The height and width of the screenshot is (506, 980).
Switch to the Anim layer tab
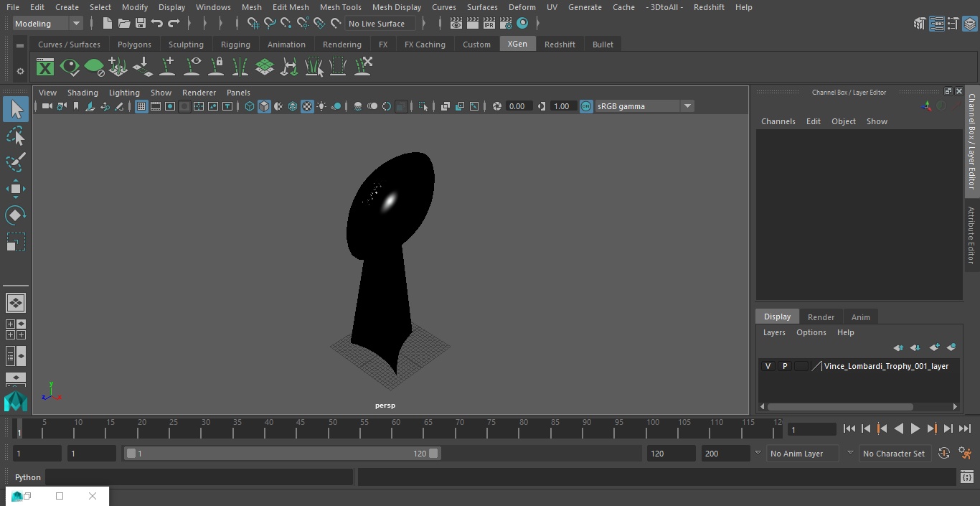pyautogui.click(x=860, y=317)
